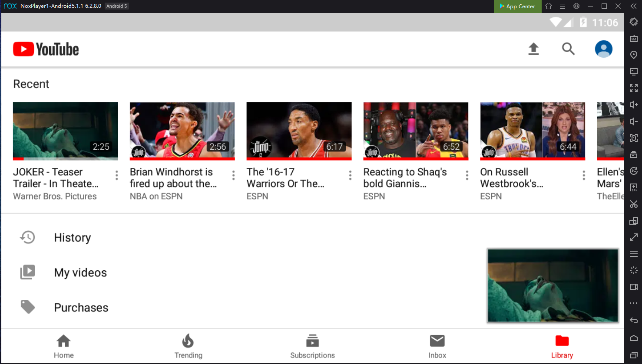Click 'Brian Windhorst is fired up' title
This screenshot has width=642, height=364.
pyautogui.click(x=173, y=178)
